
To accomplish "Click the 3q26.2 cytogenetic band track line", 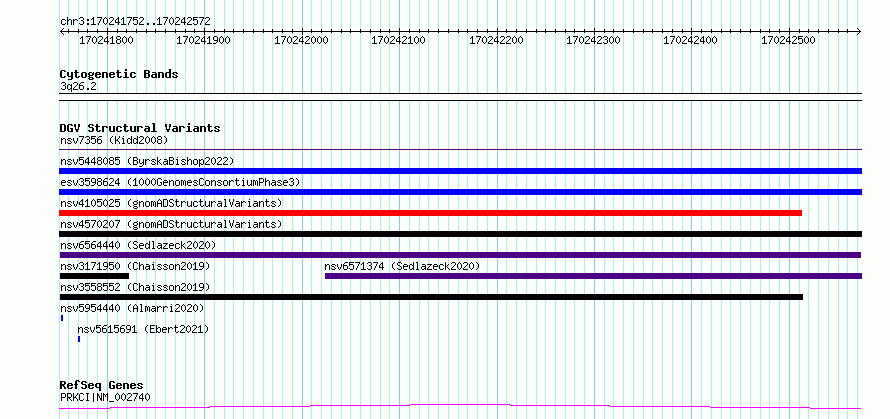I will 460,97.
